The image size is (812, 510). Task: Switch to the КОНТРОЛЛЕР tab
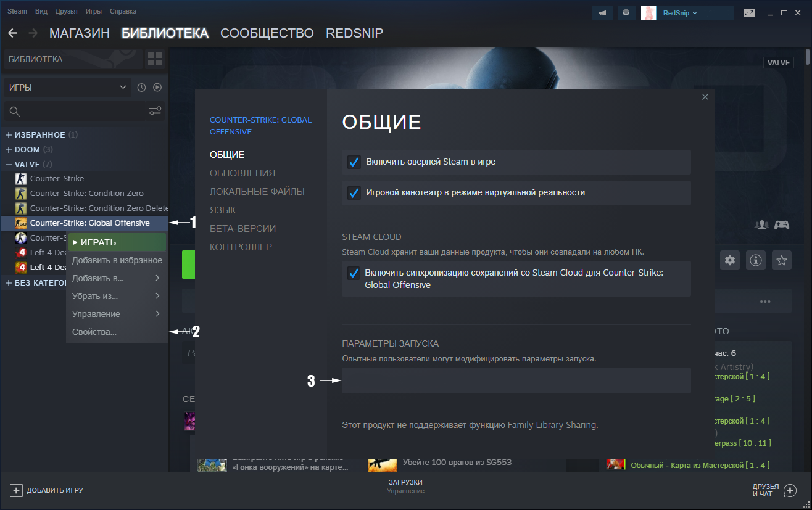tap(241, 247)
